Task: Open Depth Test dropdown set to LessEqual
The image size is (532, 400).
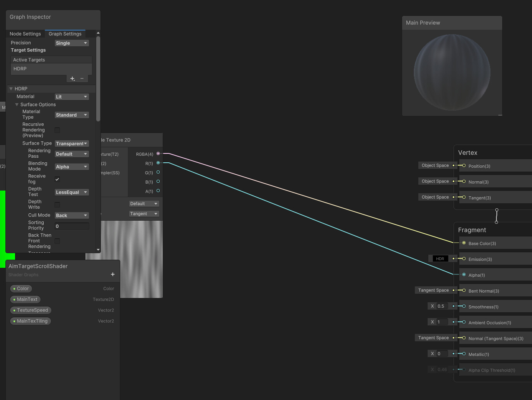Action: pyautogui.click(x=72, y=192)
